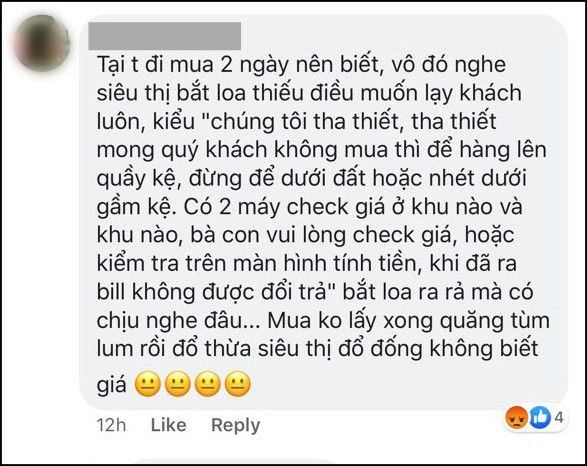Viewport: 587px width, 466px height.
Task: Click the second neutral face emoji
Action: click(x=178, y=384)
